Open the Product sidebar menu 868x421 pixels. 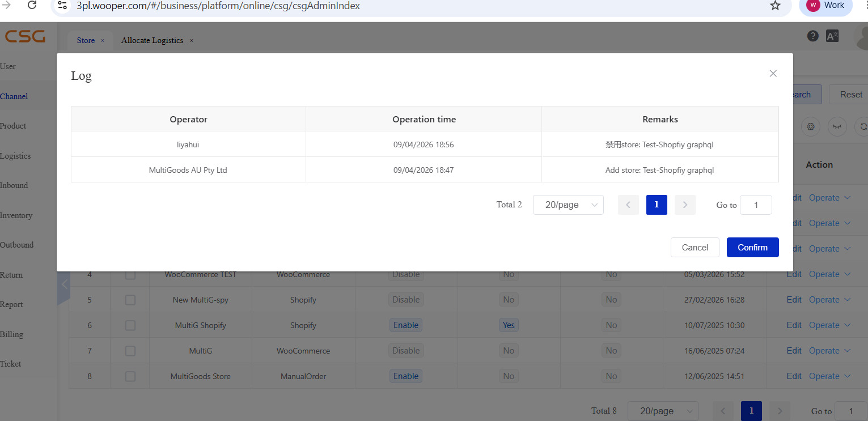click(13, 126)
